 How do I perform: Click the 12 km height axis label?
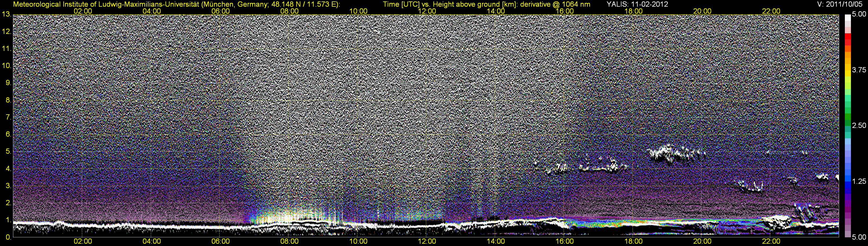[6, 31]
